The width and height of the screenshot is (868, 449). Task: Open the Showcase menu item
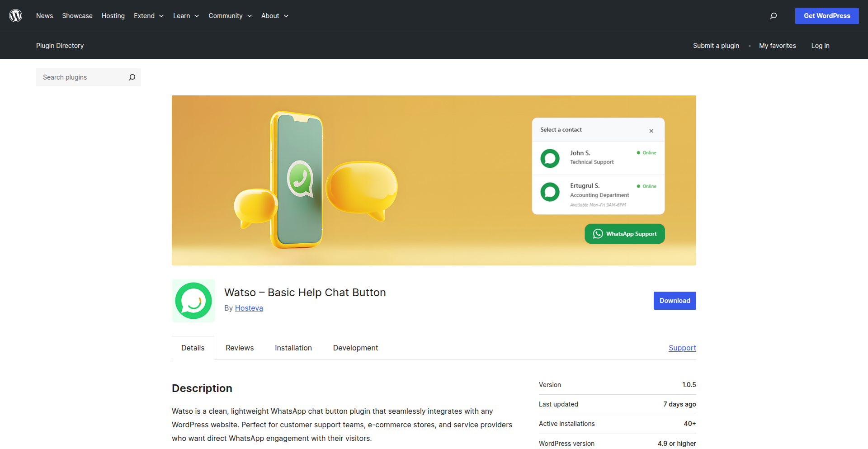point(77,16)
